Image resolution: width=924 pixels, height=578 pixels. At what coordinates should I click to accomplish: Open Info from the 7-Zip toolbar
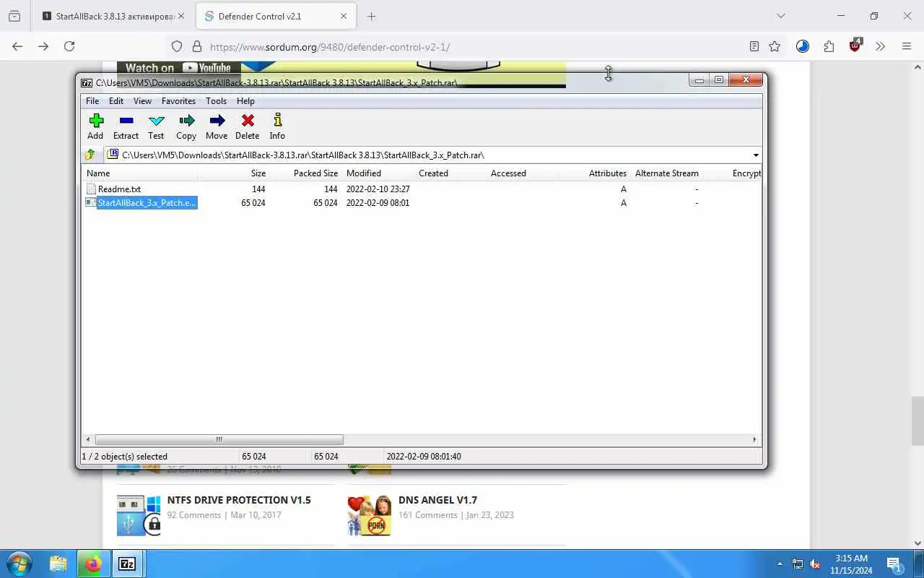(x=277, y=126)
